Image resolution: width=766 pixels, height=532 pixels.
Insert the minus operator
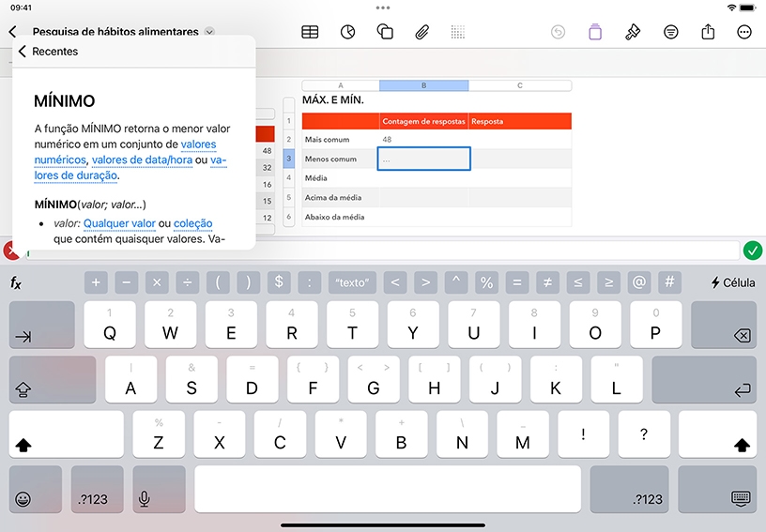point(127,282)
